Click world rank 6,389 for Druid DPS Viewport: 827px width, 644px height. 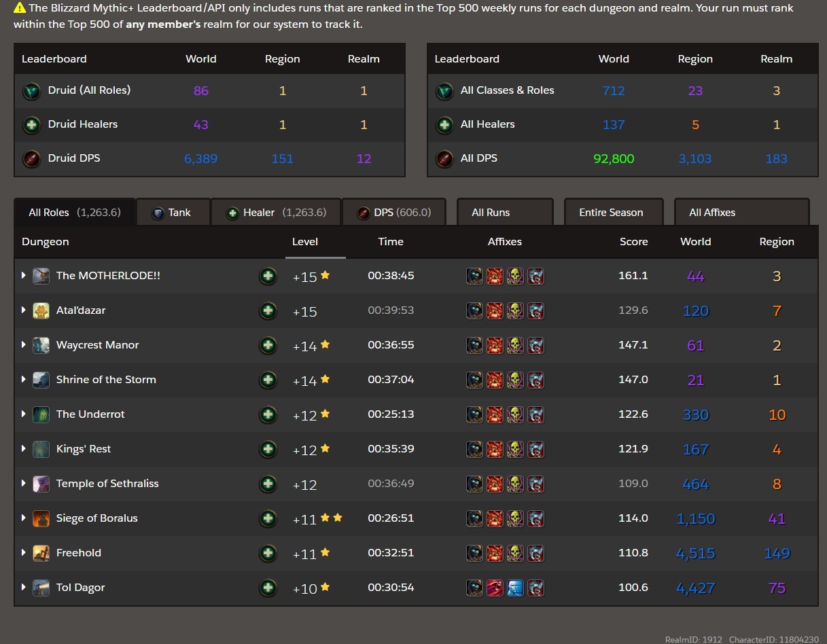(x=201, y=159)
